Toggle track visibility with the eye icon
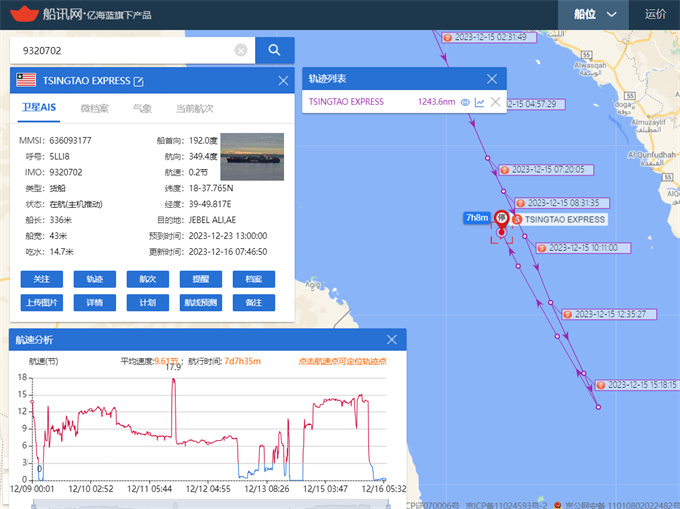 coord(465,102)
